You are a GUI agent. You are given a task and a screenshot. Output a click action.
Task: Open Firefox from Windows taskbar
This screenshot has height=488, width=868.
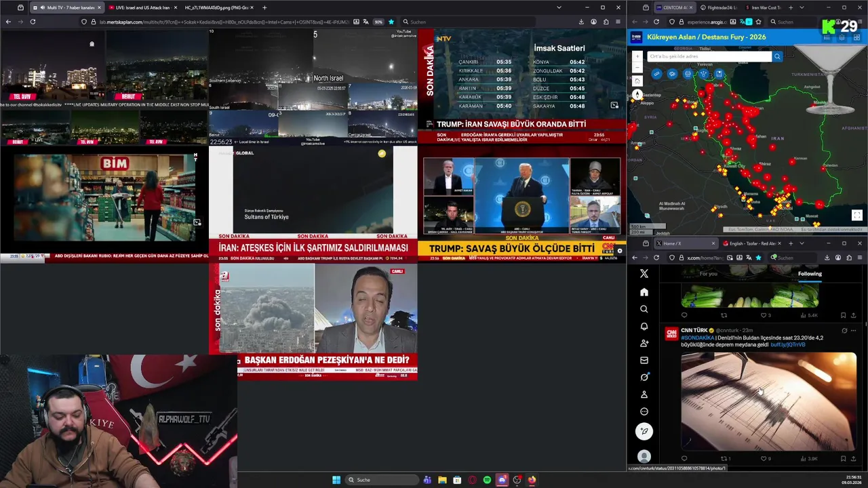click(x=532, y=480)
